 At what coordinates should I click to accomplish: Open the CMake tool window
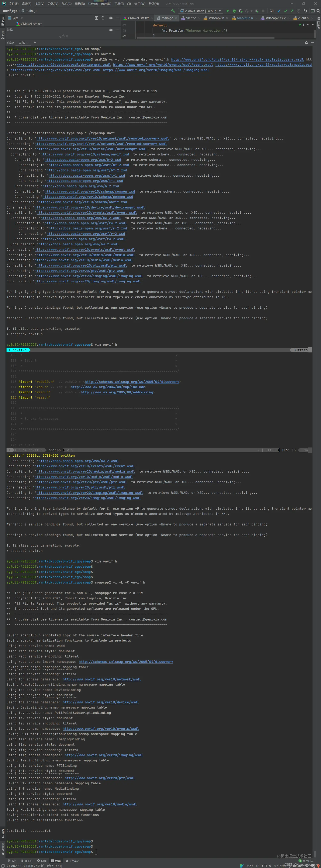pyautogui.click(x=72, y=861)
